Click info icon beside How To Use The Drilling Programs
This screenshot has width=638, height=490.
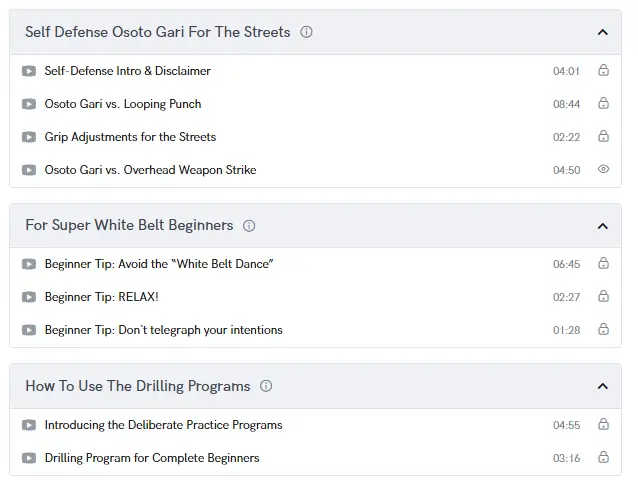(x=266, y=386)
